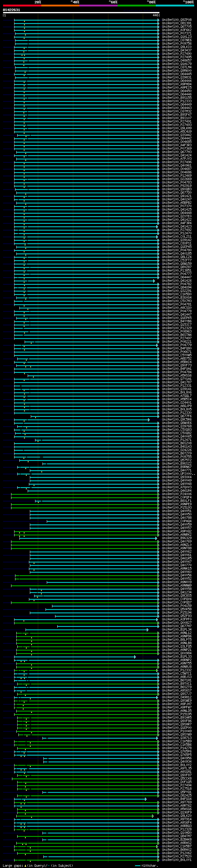Click the orange ~40% identity legend segment
This screenshot has width=197, height=868.
tap(60, 6)
